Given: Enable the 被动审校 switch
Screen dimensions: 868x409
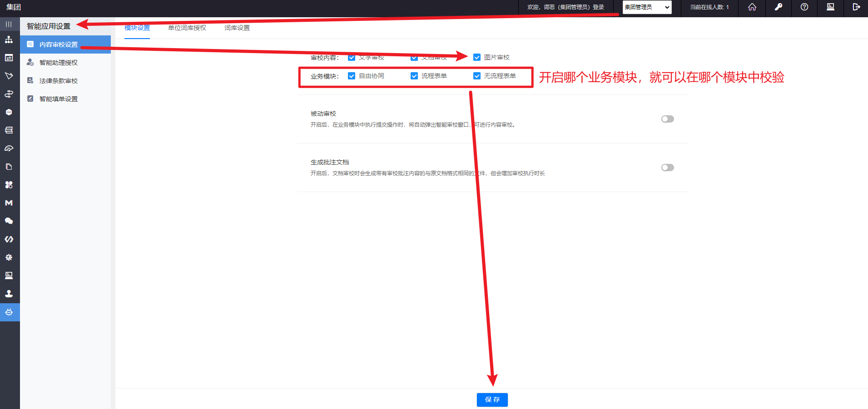Looking at the screenshot, I should (668, 119).
